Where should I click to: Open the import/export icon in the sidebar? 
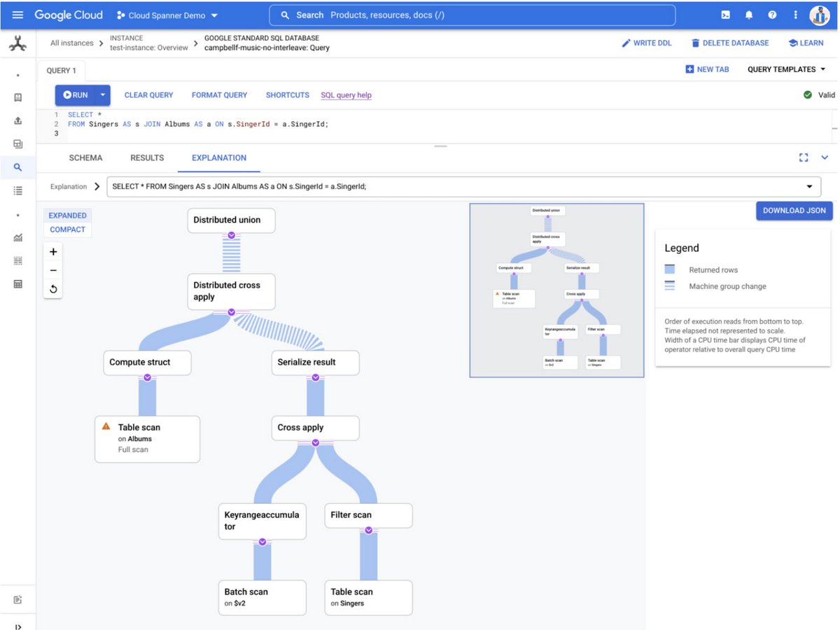point(17,120)
